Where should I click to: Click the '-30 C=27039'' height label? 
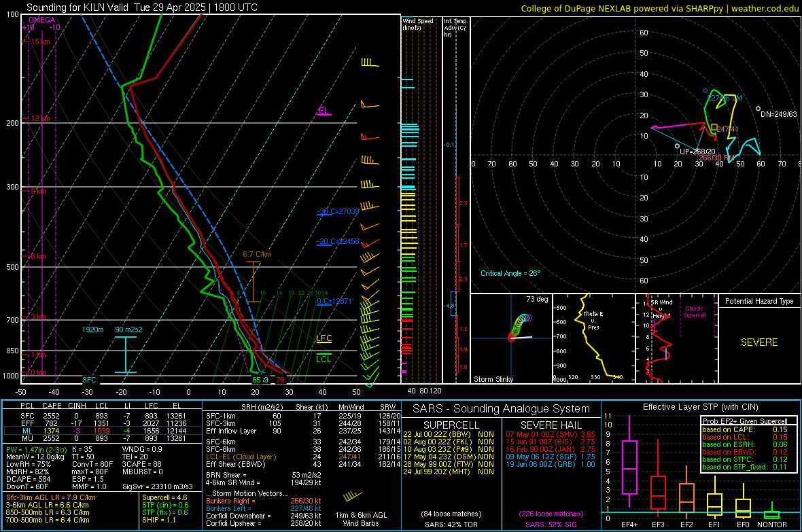338,211
